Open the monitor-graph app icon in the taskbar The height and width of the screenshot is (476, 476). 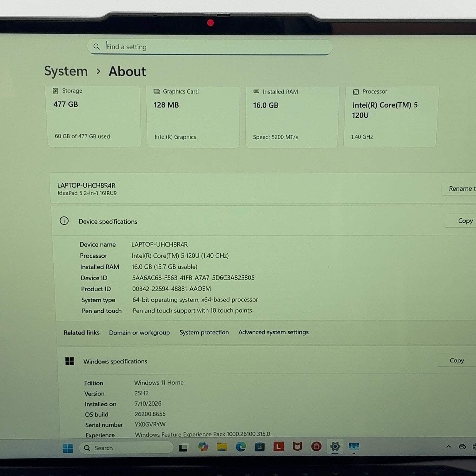pyautogui.click(x=354, y=446)
